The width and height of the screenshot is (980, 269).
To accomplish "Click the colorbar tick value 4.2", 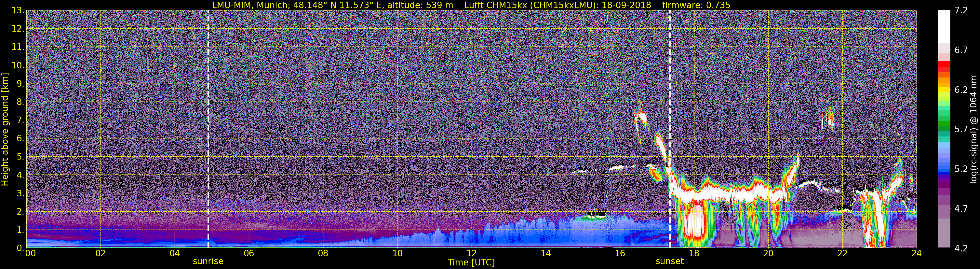I will pyautogui.click(x=961, y=248).
